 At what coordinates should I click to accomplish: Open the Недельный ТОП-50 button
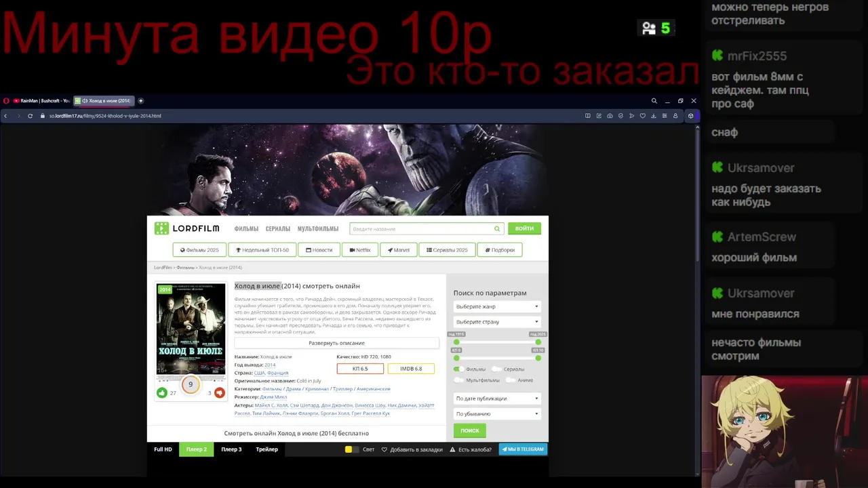[262, 250]
